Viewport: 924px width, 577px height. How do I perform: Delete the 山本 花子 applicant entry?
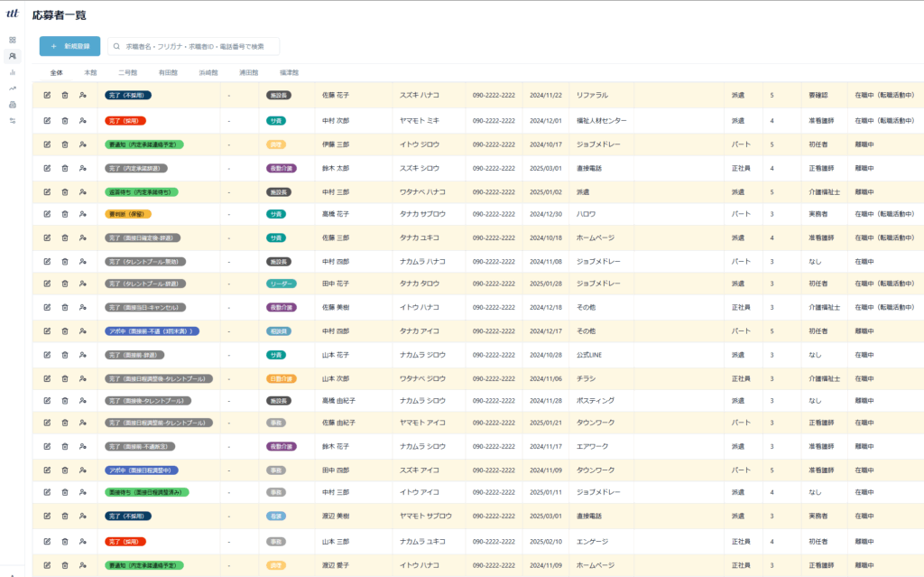click(x=65, y=355)
